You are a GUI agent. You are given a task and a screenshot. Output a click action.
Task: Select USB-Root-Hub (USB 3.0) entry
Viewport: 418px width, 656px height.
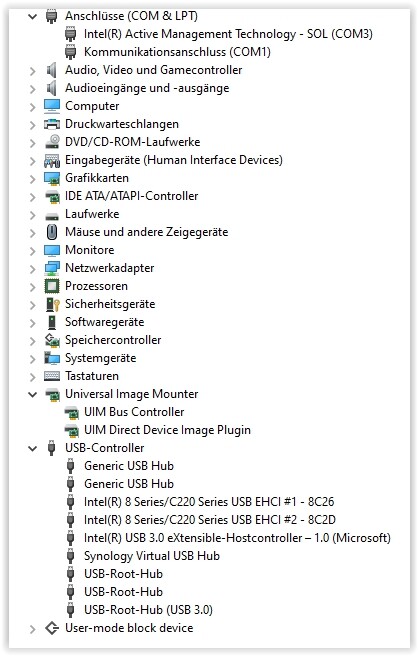[x=148, y=610]
